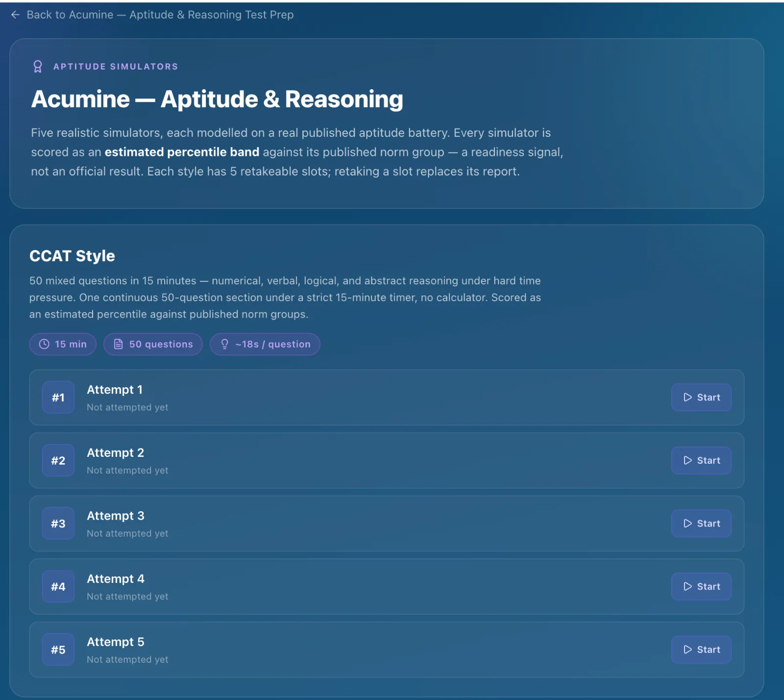This screenshot has width=784, height=700.
Task: Click the award ribbon icon beside Aptitude Simulators
Action: (38, 67)
